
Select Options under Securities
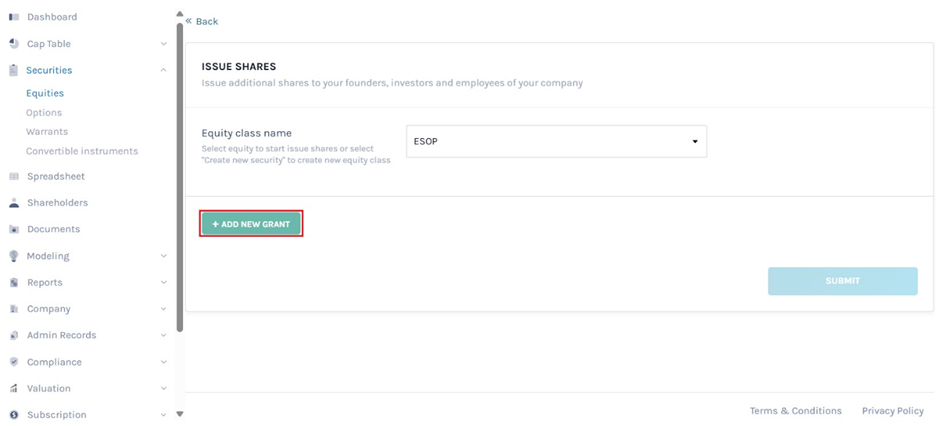[x=44, y=113]
